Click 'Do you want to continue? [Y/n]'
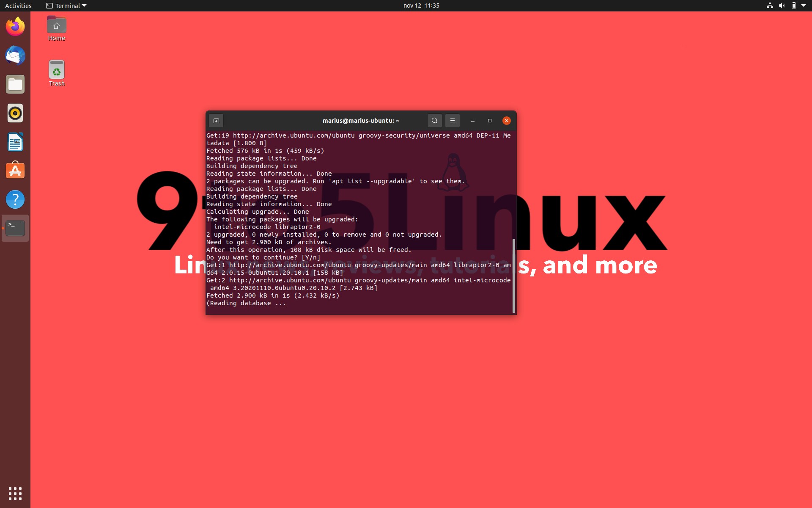812x508 pixels. (263, 257)
